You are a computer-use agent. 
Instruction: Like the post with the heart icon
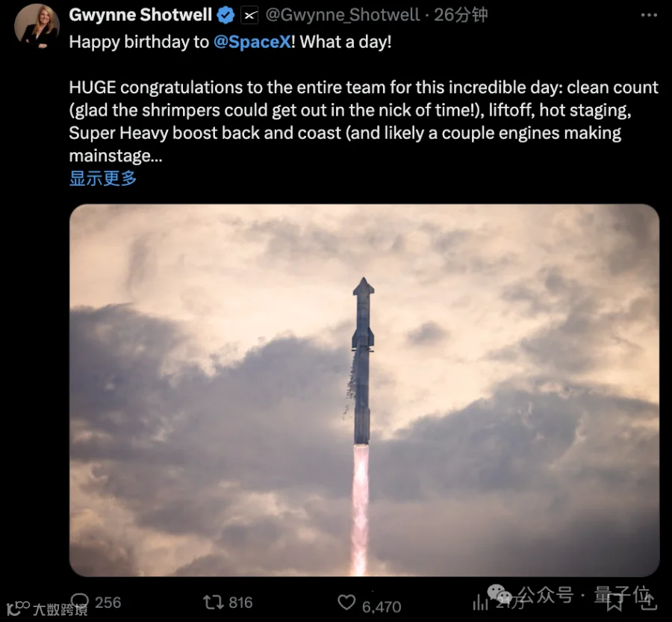[x=346, y=603]
